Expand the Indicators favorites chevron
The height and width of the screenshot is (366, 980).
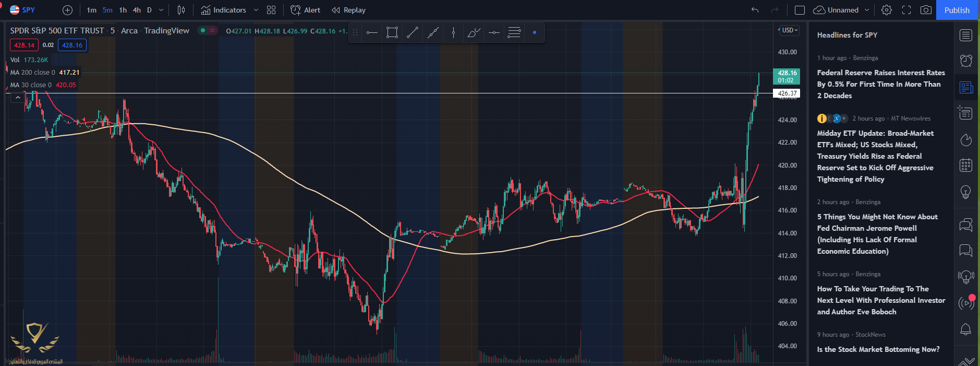click(256, 10)
